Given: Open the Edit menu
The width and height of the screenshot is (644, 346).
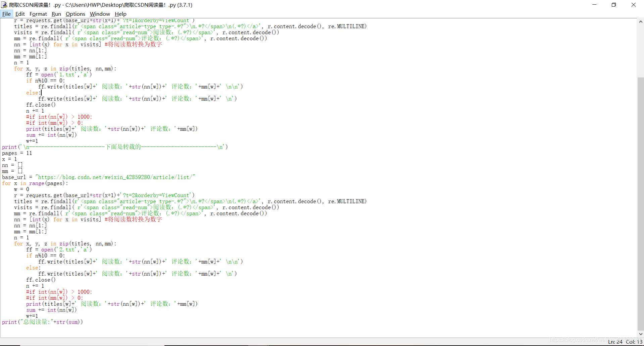Looking at the screenshot, I should [x=20, y=14].
